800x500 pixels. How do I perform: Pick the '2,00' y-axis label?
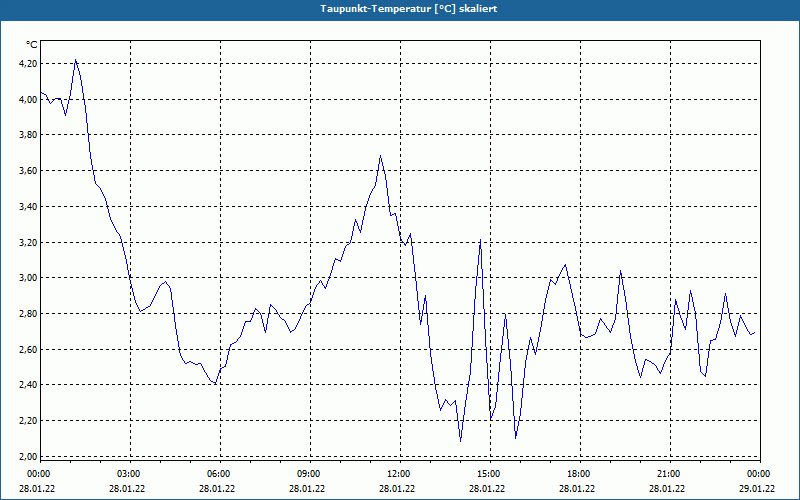coord(28,456)
